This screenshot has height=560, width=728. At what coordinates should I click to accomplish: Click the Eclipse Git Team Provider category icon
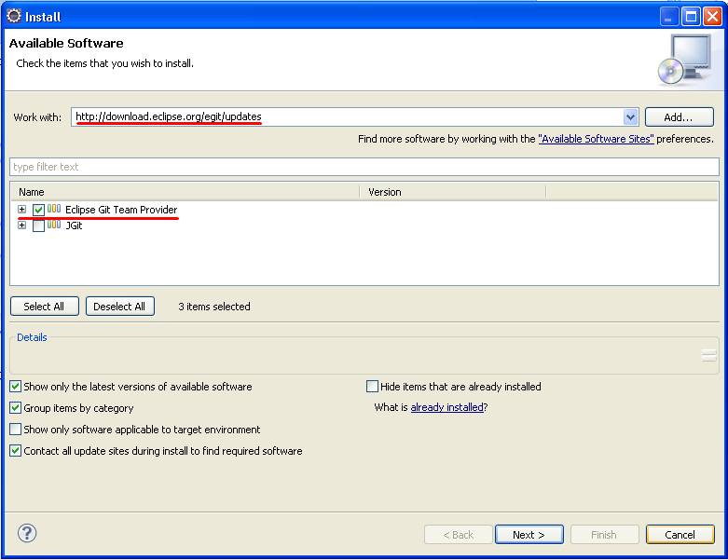click(x=54, y=209)
